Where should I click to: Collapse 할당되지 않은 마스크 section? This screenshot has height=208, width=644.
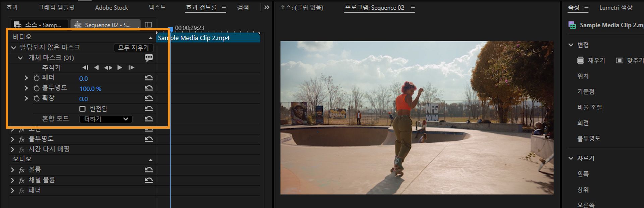[14, 48]
